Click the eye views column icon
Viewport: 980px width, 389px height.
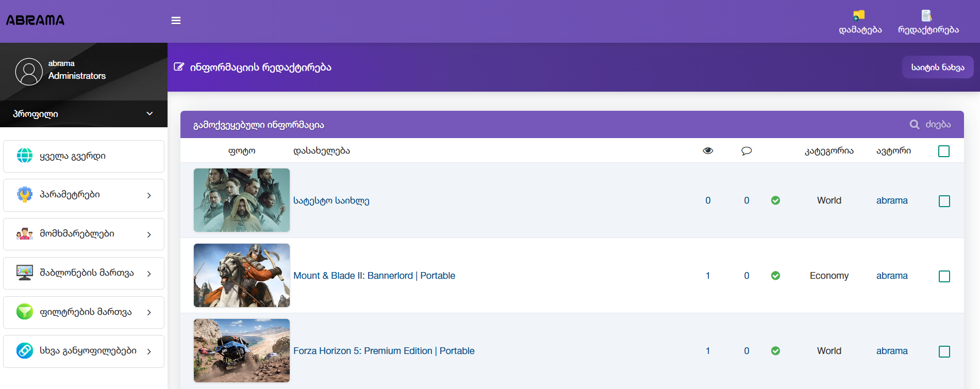[x=708, y=151]
